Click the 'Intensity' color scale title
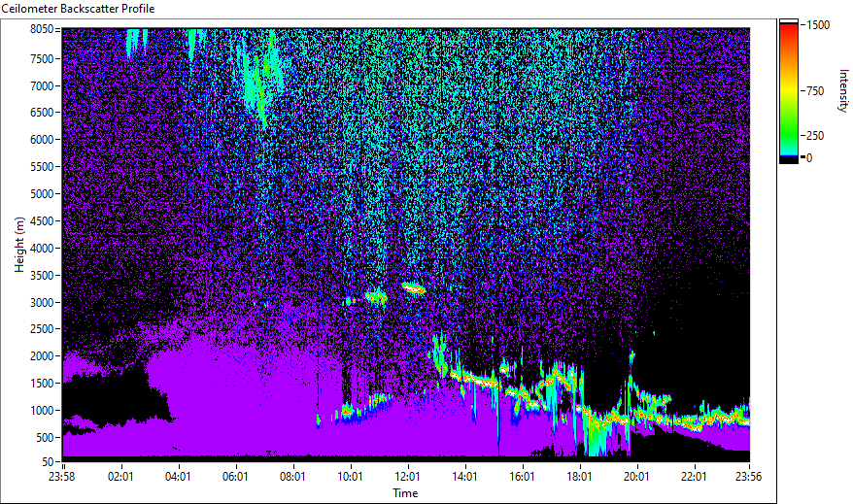The width and height of the screenshot is (853, 504). pos(843,90)
